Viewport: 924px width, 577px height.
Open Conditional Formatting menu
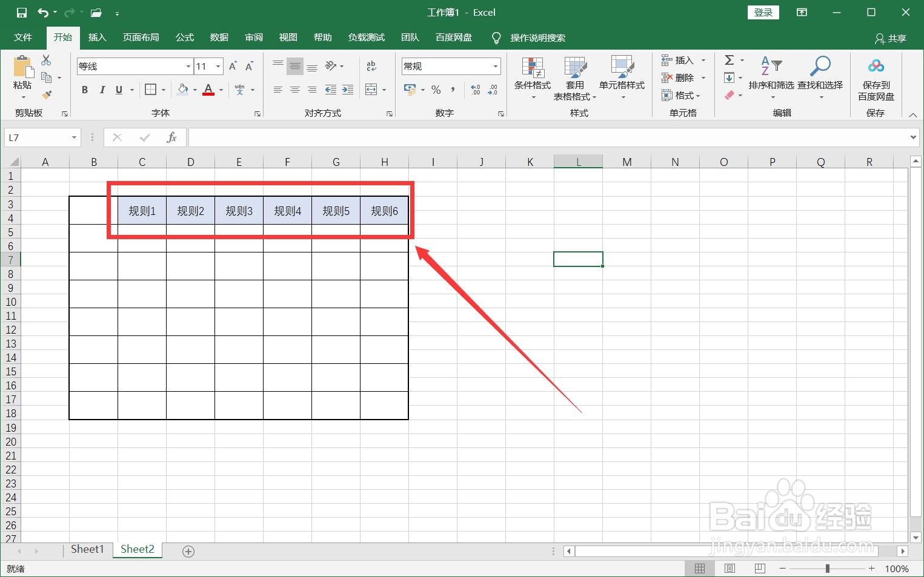[x=533, y=79]
